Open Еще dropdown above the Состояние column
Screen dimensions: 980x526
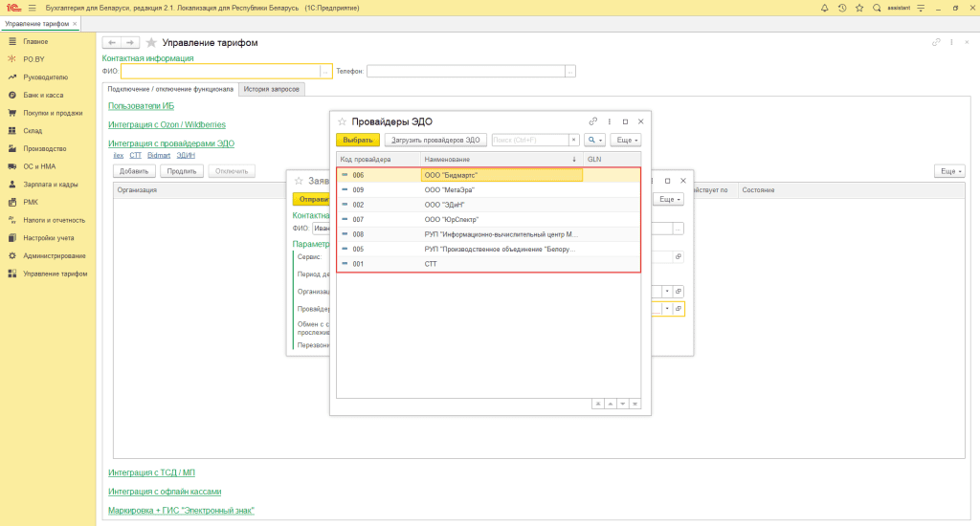pos(948,170)
